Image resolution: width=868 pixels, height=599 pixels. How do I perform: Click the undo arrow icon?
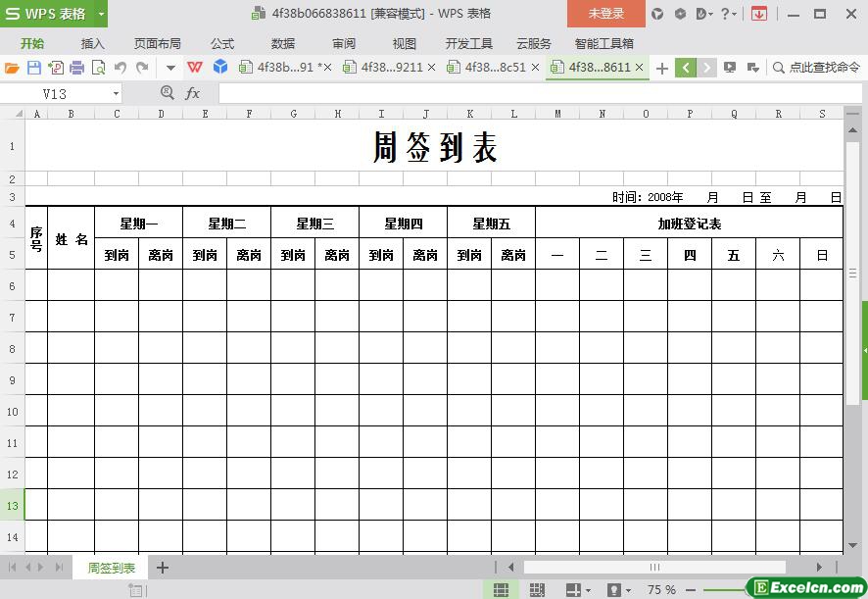(121, 68)
